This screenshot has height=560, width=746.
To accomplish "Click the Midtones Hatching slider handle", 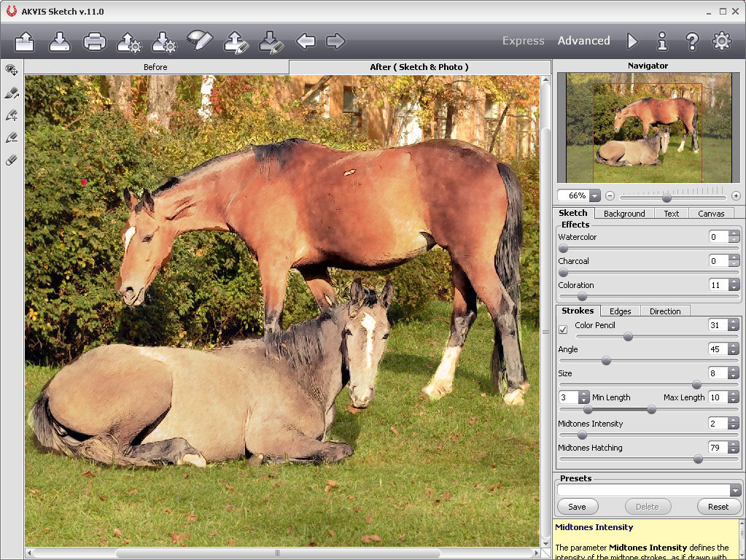I will (698, 459).
